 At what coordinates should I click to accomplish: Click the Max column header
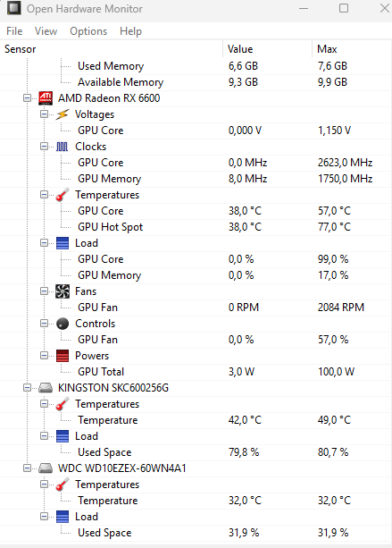pyautogui.click(x=352, y=49)
